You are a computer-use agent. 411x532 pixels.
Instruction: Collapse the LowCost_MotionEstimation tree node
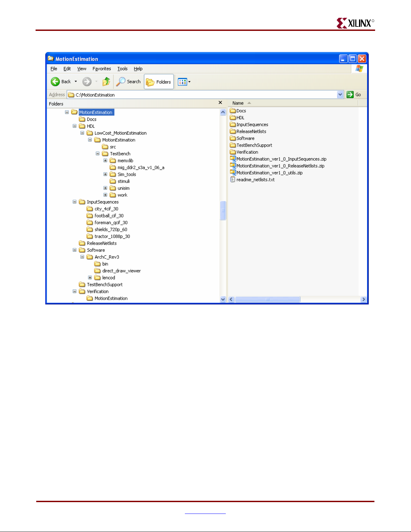82,133
